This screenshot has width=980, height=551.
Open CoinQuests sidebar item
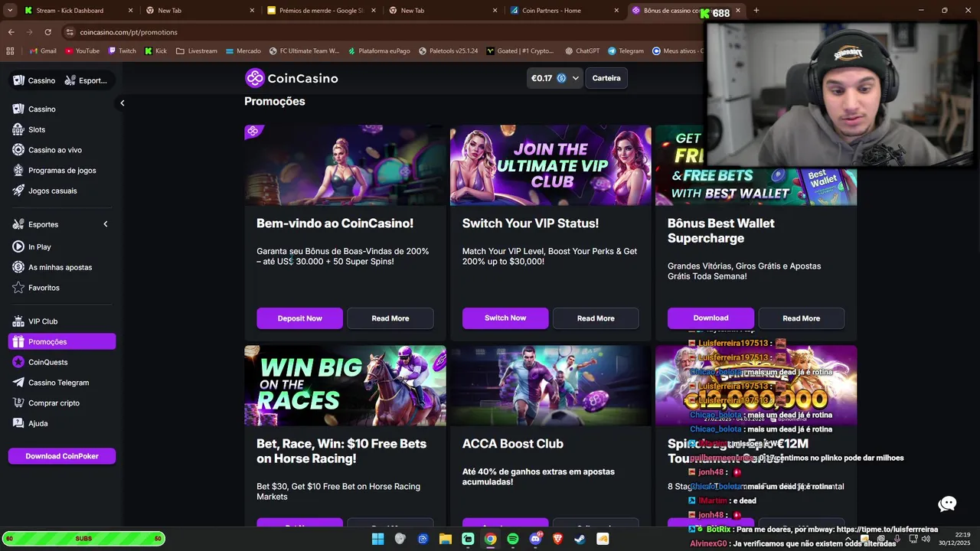click(47, 362)
